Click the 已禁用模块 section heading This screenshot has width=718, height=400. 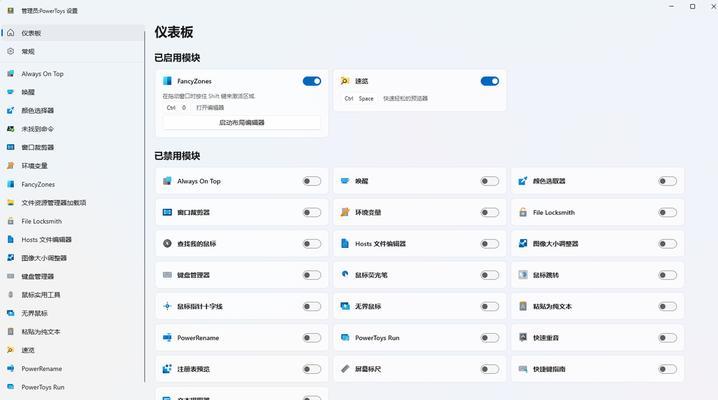(177, 156)
